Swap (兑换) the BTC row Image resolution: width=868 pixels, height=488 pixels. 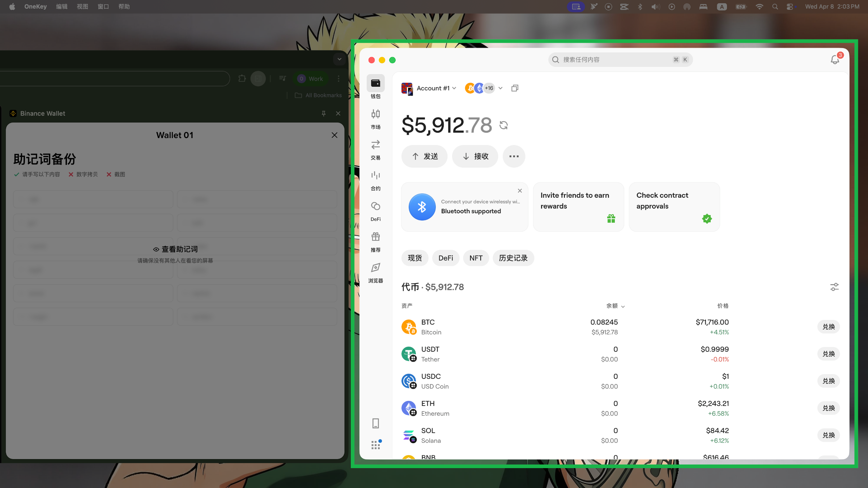pyautogui.click(x=829, y=327)
